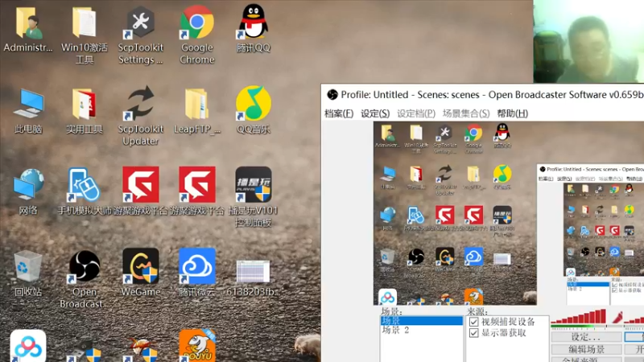Open 此电脑 (This PC) icon
Screen dimensions: 644x362
click(28, 111)
